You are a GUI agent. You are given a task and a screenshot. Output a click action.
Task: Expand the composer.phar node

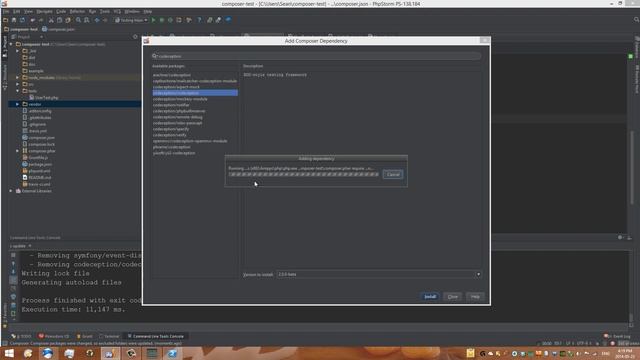18,151
